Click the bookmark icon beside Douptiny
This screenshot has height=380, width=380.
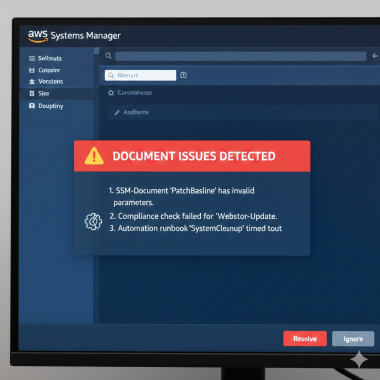pyautogui.click(x=32, y=106)
